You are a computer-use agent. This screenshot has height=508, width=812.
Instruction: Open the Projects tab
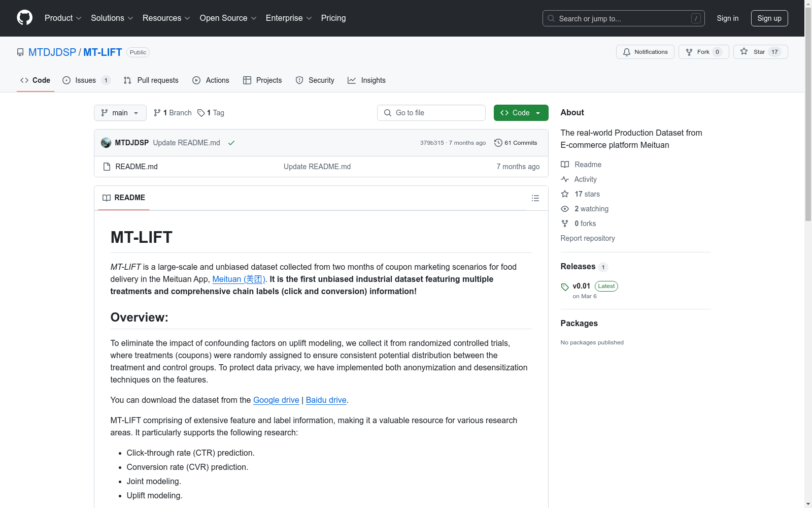point(262,80)
